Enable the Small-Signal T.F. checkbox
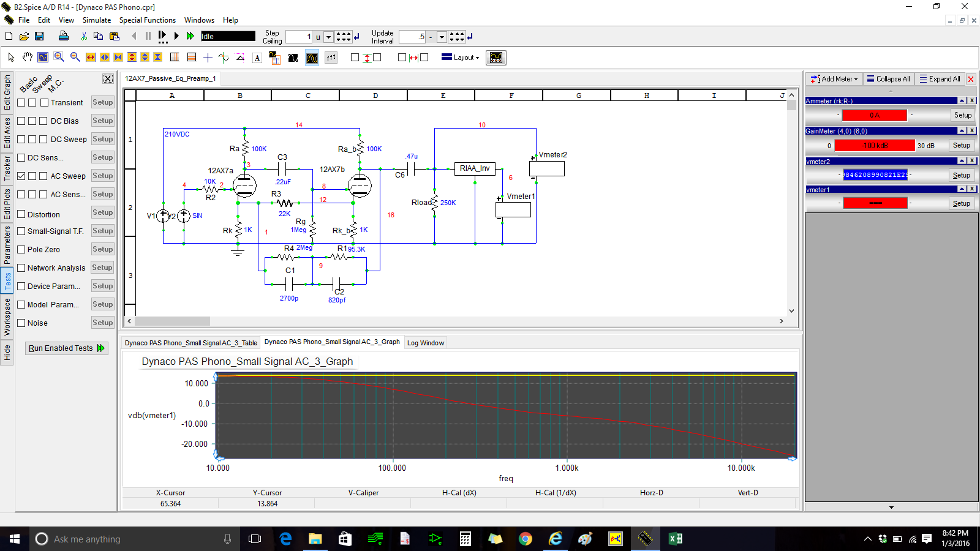Screen dimensions: 980x551 click(x=21, y=231)
